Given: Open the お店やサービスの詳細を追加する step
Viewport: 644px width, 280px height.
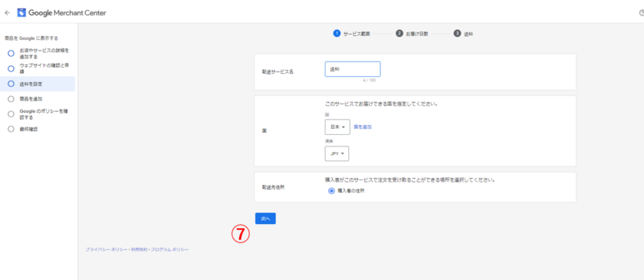Looking at the screenshot, I should point(38,54).
